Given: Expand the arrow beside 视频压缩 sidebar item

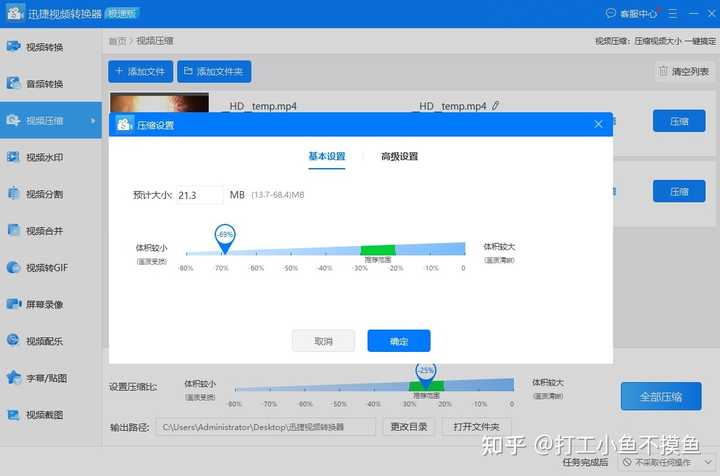Looking at the screenshot, I should click(93, 121).
